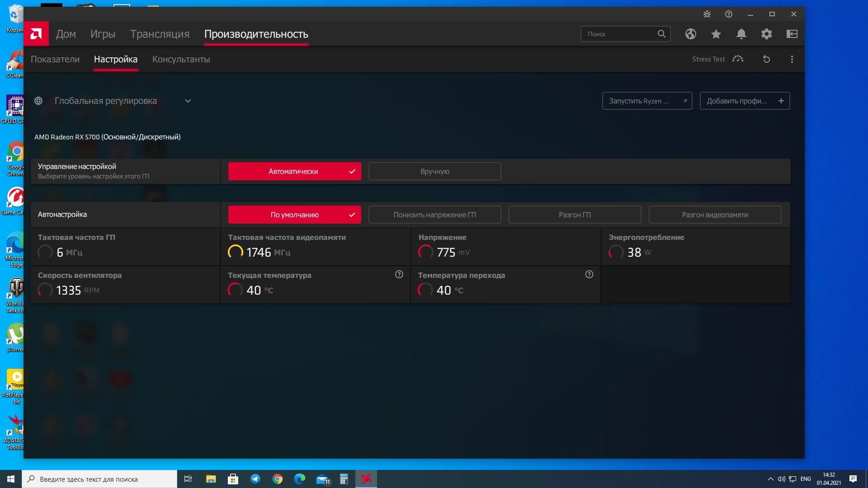Show hidden system tray icons chevron

point(770,479)
